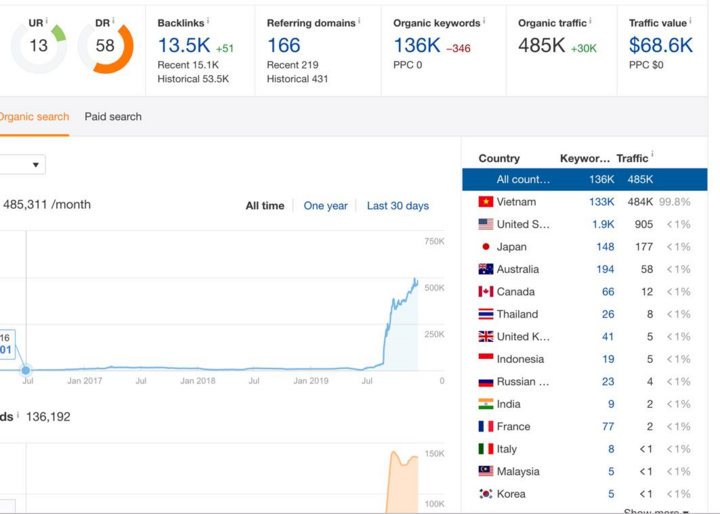Open Australia's 194 keywords link

coord(605,269)
